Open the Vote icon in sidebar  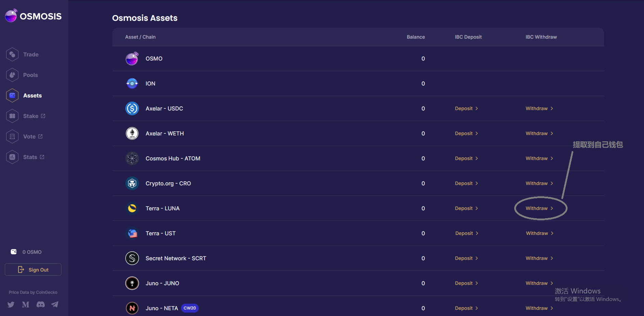tap(12, 136)
